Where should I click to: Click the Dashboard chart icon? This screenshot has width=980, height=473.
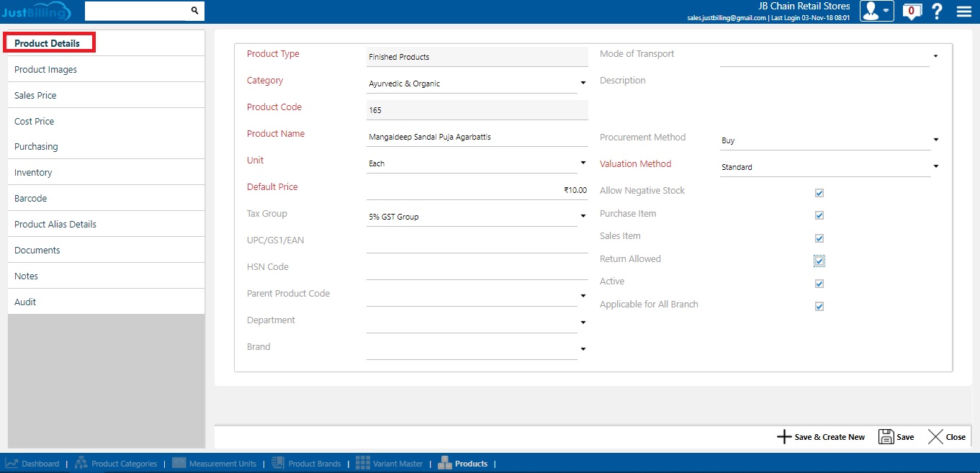[12, 464]
